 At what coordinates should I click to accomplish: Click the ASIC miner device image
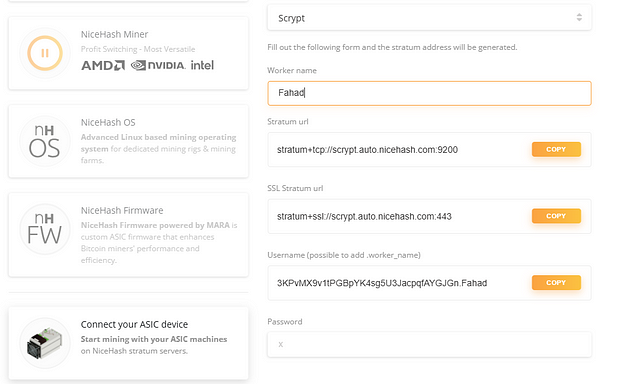(45, 343)
